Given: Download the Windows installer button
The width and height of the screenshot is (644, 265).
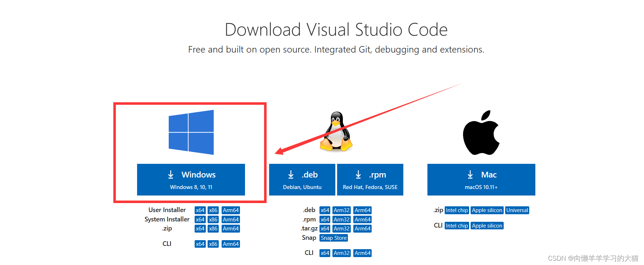Looking at the screenshot, I should 191,180.
